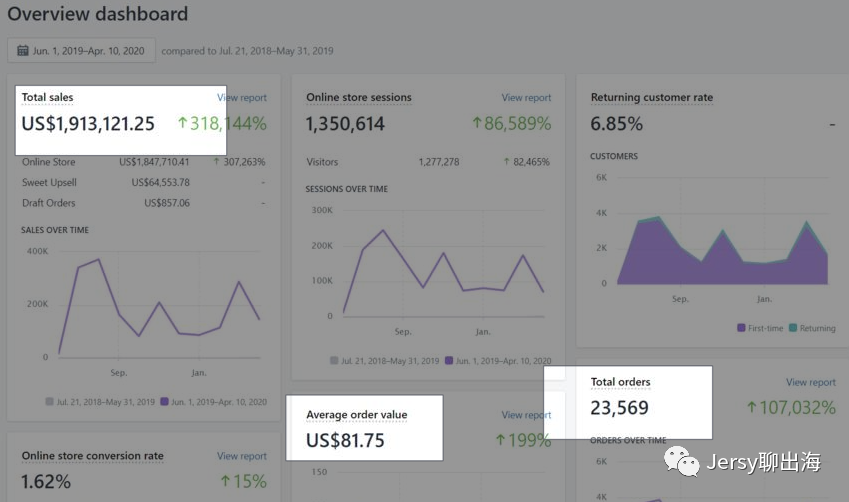The width and height of the screenshot is (849, 502).
Task: Click the purple First-time legend swatch
Action: (x=741, y=328)
